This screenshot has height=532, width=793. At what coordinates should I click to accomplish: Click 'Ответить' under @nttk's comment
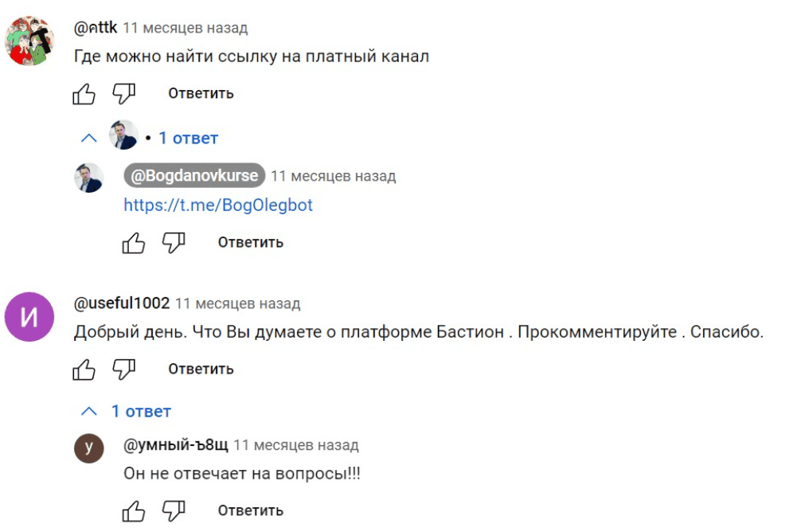point(200,93)
